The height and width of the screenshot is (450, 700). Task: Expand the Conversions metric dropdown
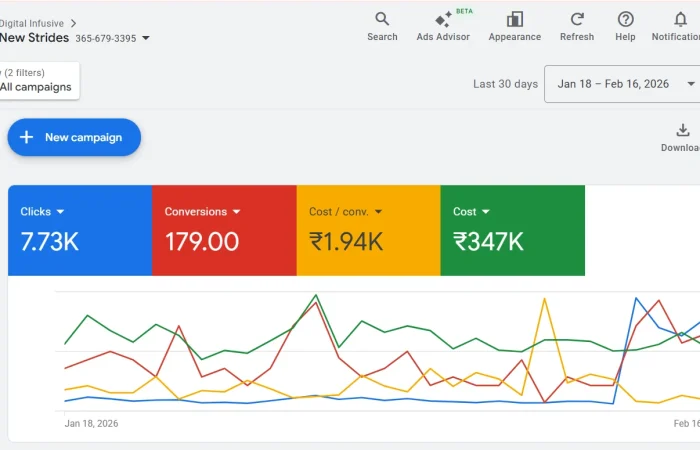coord(236,212)
